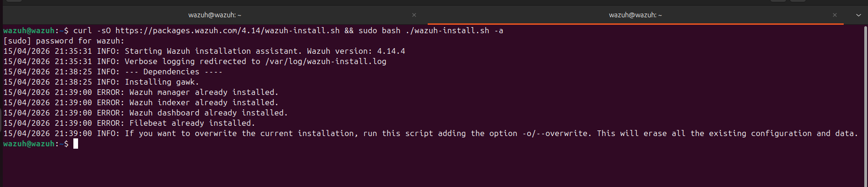
Task: Click the "Filebeat already installed" error line
Action: tap(192, 123)
